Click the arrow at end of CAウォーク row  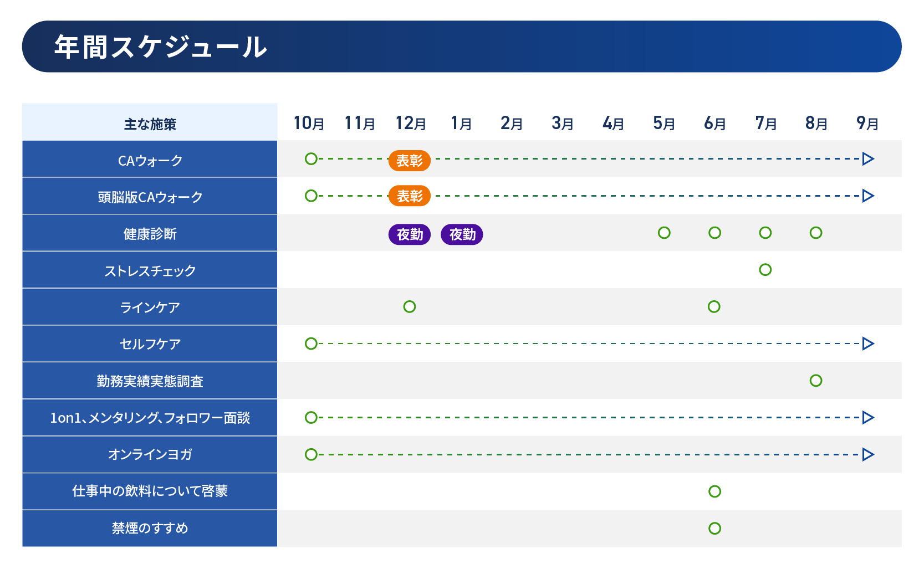pos(868,159)
